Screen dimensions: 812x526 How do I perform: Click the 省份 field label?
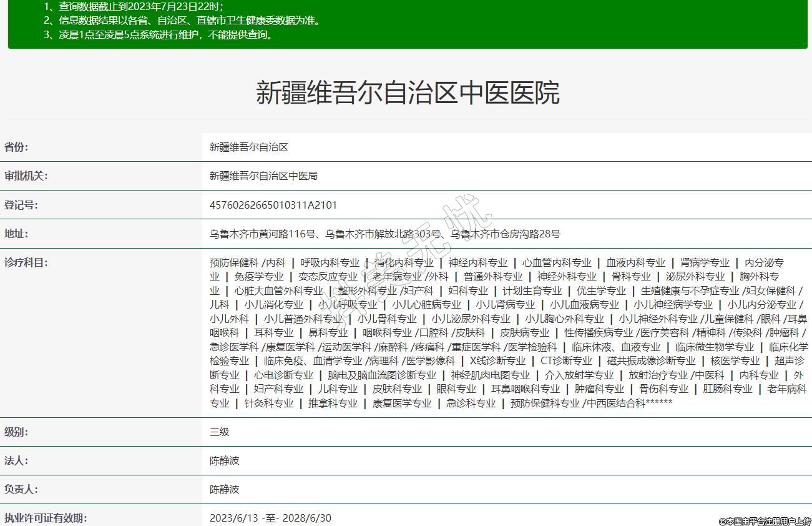tap(16, 147)
